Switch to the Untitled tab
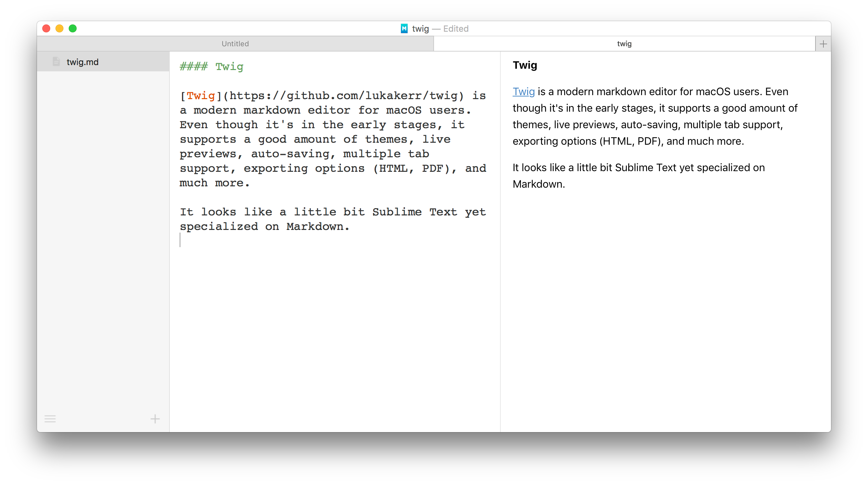Screen dimensions: 868x485 point(235,44)
